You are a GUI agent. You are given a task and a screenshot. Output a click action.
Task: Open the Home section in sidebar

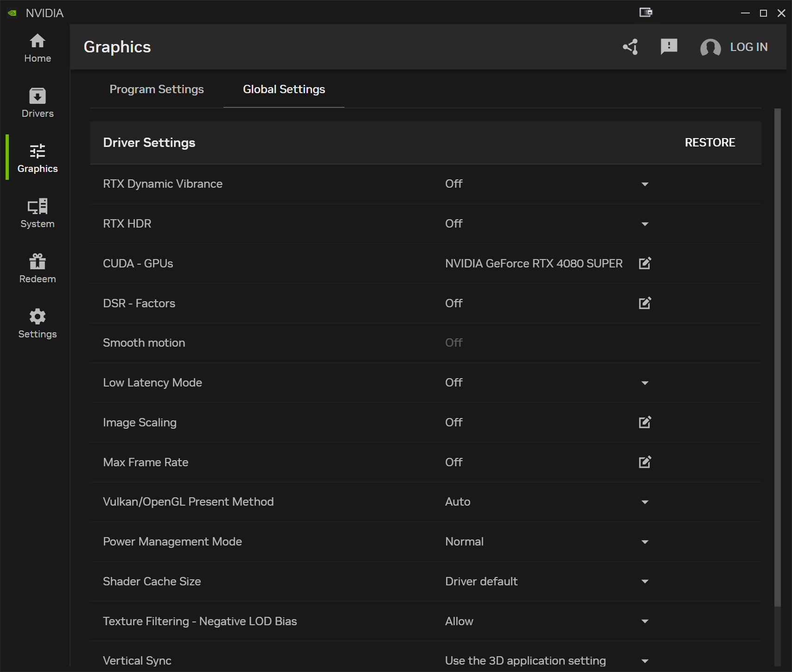38,48
